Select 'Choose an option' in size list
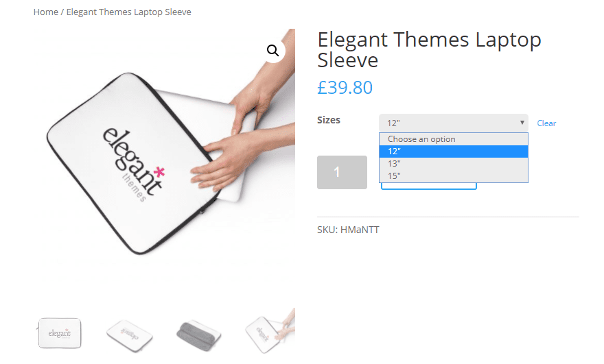Screen dimensions: 604x364 tap(454, 139)
